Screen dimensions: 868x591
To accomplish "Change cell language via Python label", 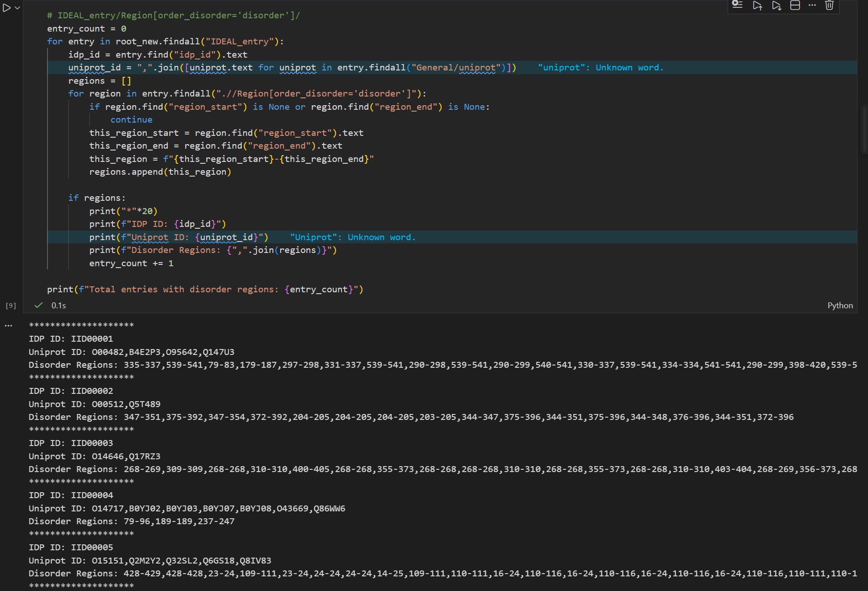I will click(840, 306).
